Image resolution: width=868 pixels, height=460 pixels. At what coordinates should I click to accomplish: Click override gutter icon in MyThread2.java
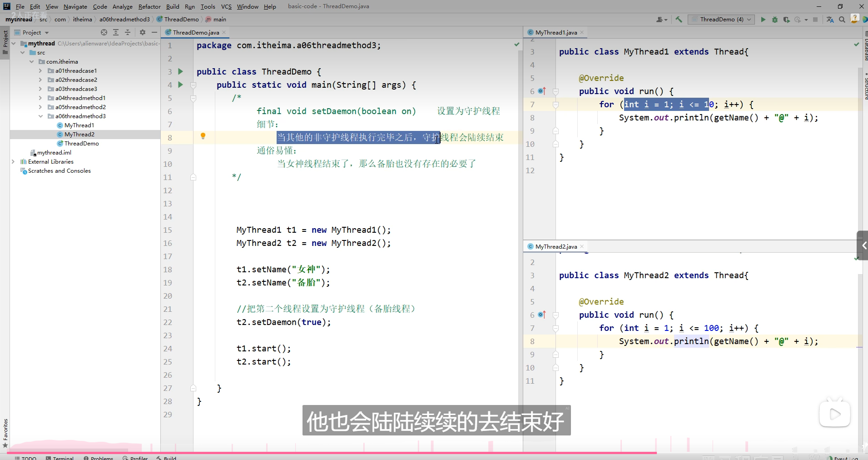541,315
